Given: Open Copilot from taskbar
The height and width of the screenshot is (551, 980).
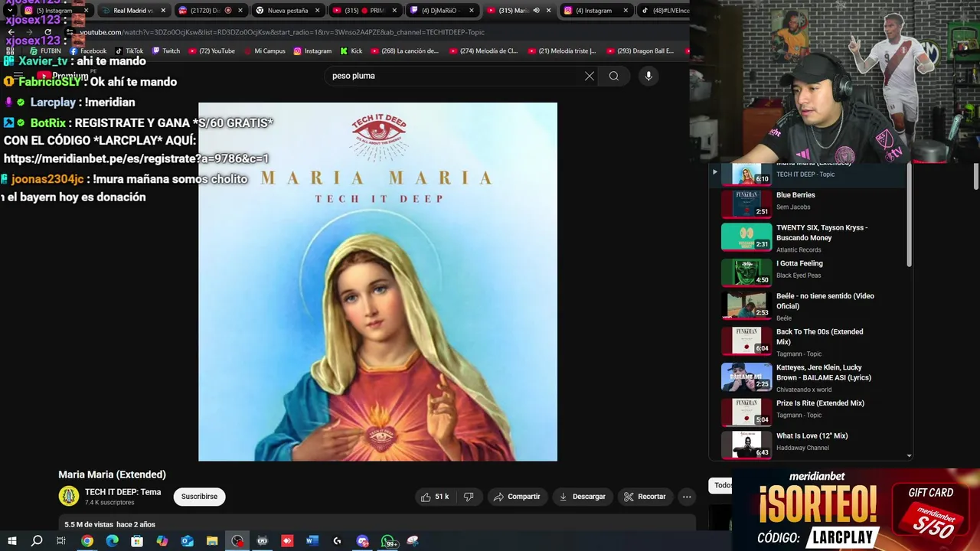Looking at the screenshot, I should pyautogui.click(x=162, y=541).
